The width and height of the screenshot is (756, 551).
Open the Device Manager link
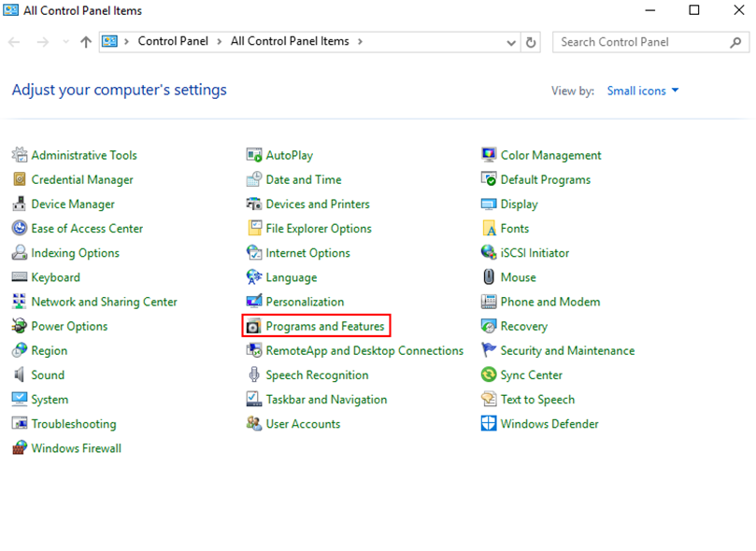pos(73,205)
